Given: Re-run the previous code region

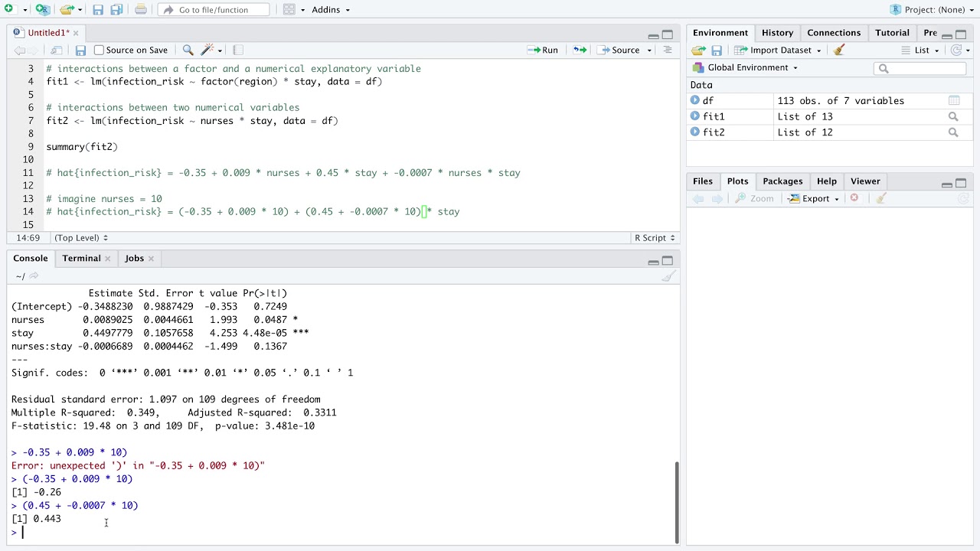Looking at the screenshot, I should point(580,50).
